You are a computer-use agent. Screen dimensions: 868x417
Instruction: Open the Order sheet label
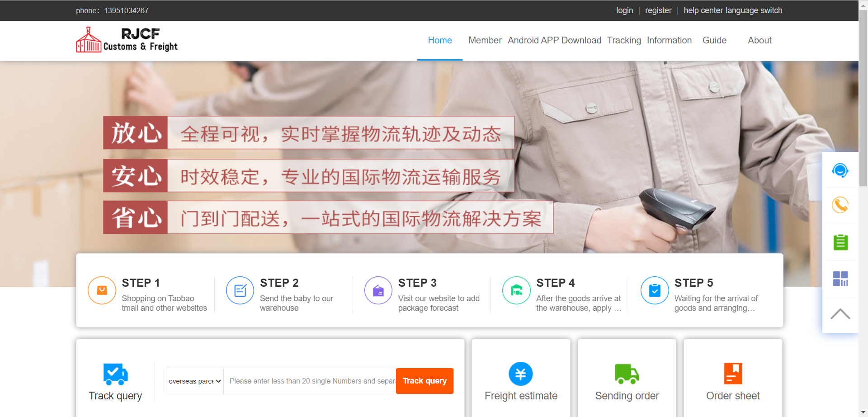733,396
